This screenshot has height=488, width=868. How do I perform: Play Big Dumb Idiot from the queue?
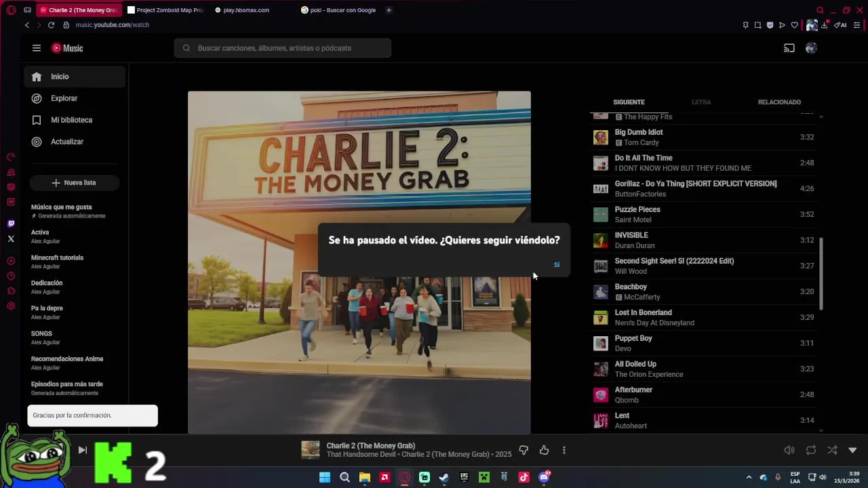(x=703, y=138)
